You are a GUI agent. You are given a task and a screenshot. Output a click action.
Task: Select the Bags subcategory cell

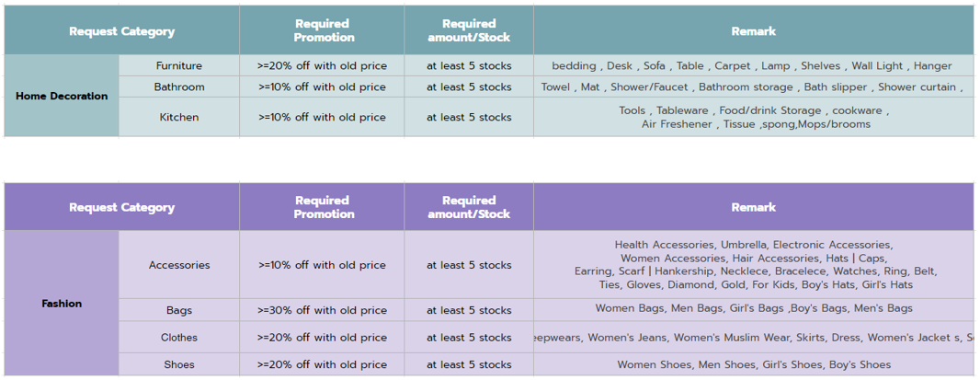(178, 310)
